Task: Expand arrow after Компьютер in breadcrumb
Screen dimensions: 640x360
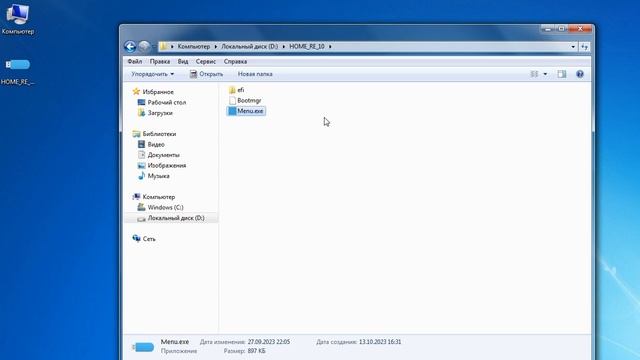Action: pyautogui.click(x=216, y=47)
